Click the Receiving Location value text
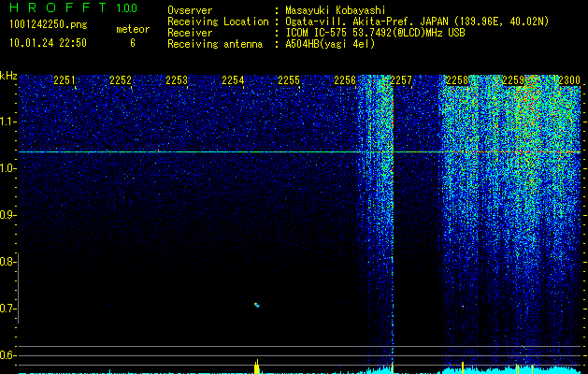 (x=417, y=22)
